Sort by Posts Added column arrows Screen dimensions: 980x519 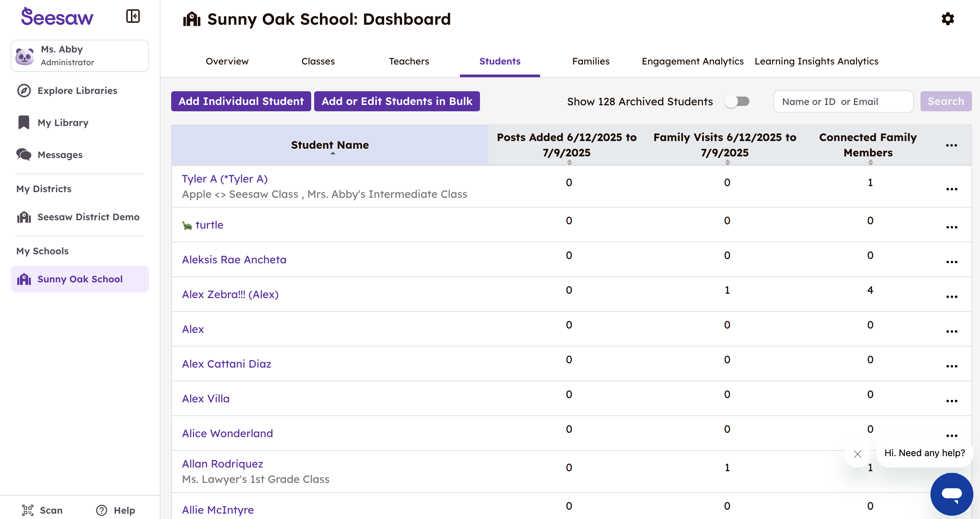point(569,162)
